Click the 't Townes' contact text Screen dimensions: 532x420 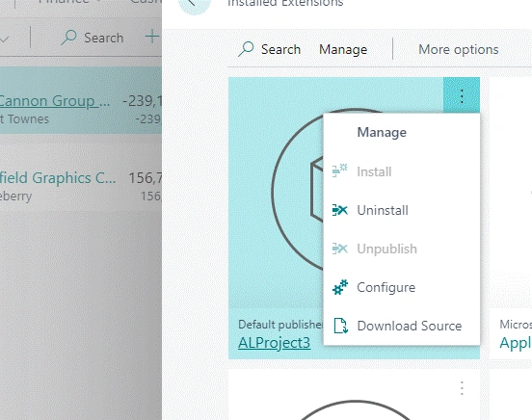[x=24, y=119]
